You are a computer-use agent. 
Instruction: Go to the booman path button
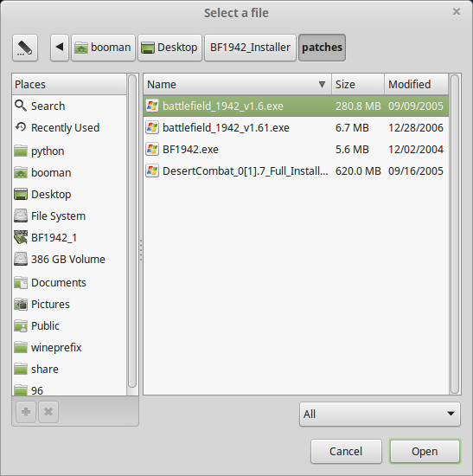[x=103, y=48]
